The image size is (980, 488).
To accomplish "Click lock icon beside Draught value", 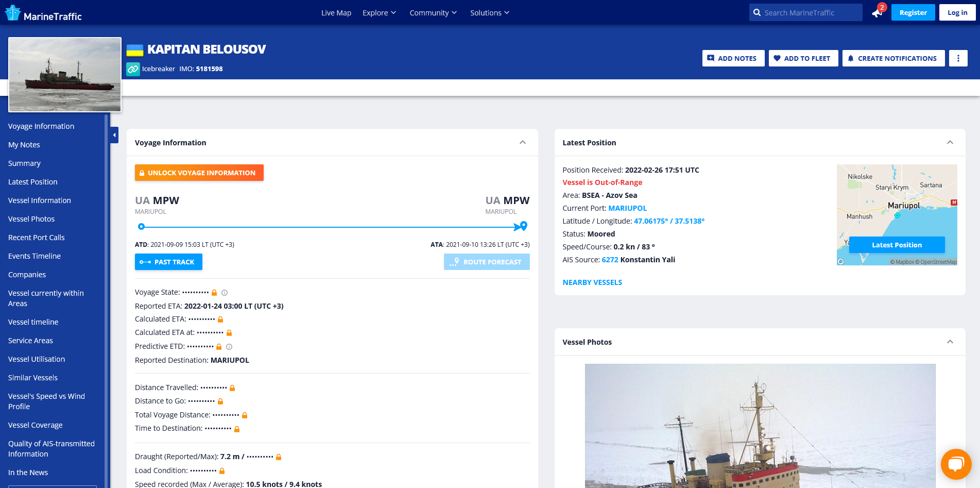I will pos(279,457).
